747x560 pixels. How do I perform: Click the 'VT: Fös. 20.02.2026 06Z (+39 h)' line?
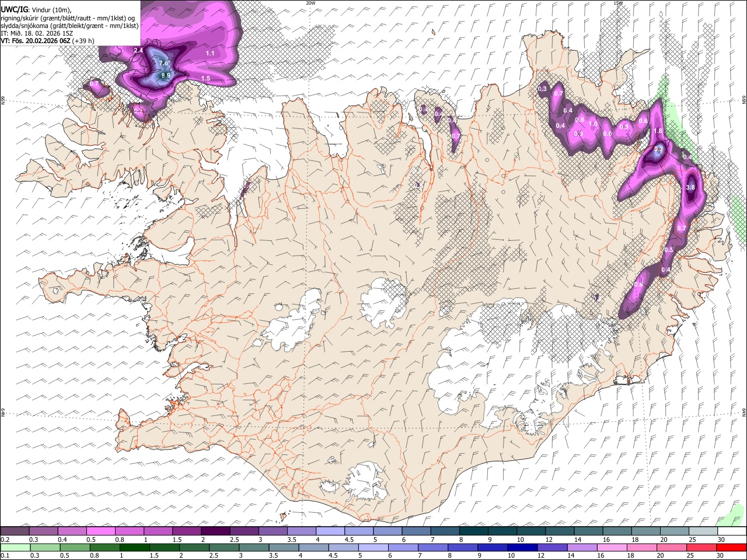click(x=47, y=41)
